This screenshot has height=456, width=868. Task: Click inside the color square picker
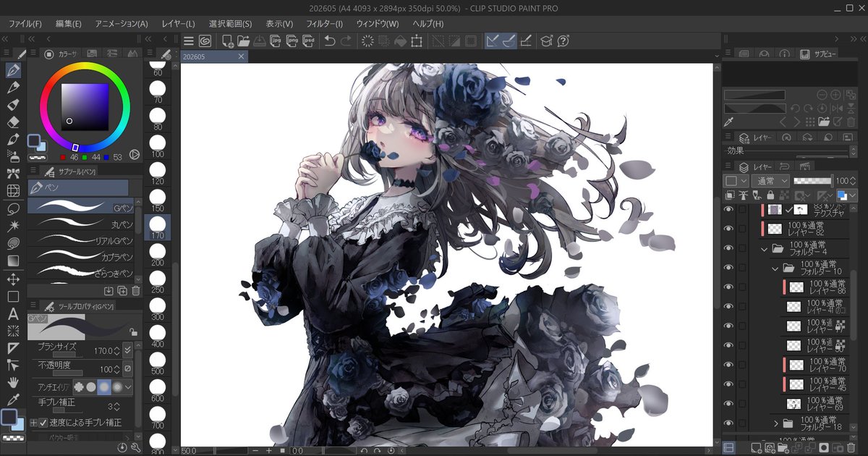[x=85, y=107]
